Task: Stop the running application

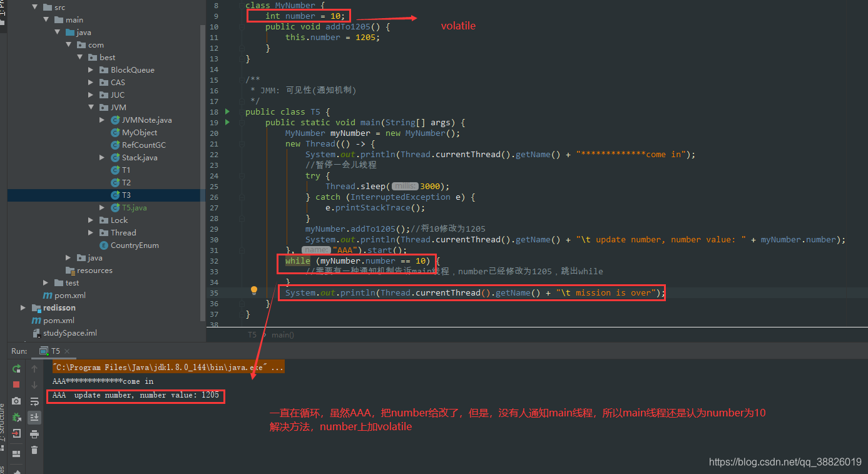Action: click(16, 384)
